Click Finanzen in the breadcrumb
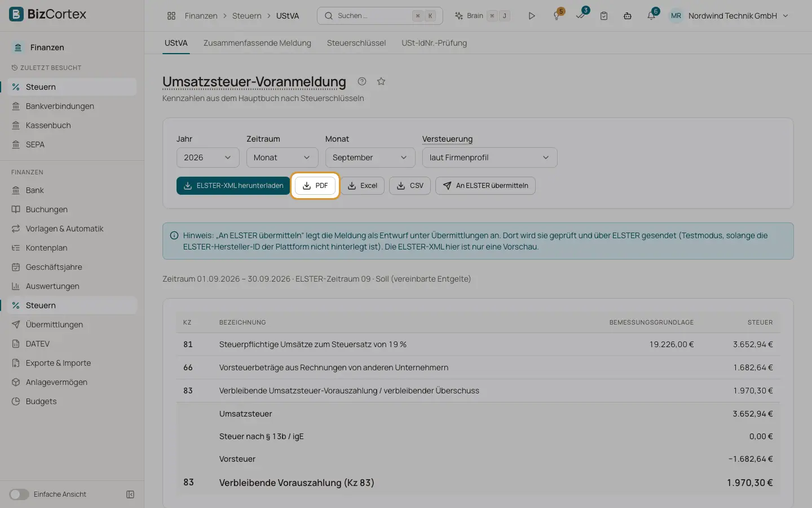812x508 pixels. click(x=201, y=16)
